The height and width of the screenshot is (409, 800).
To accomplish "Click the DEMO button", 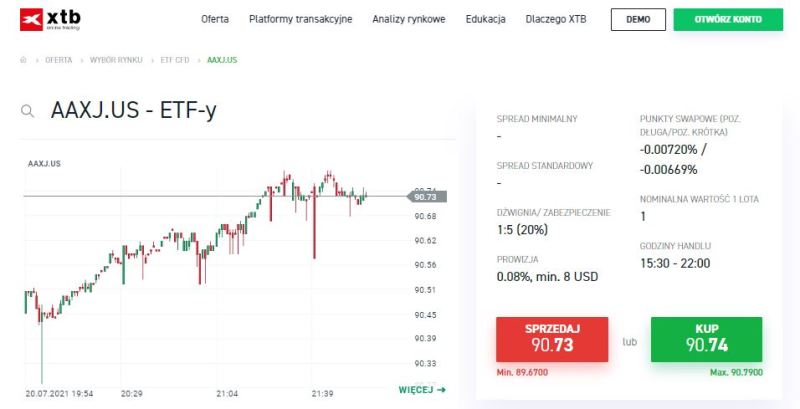I will click(x=638, y=19).
